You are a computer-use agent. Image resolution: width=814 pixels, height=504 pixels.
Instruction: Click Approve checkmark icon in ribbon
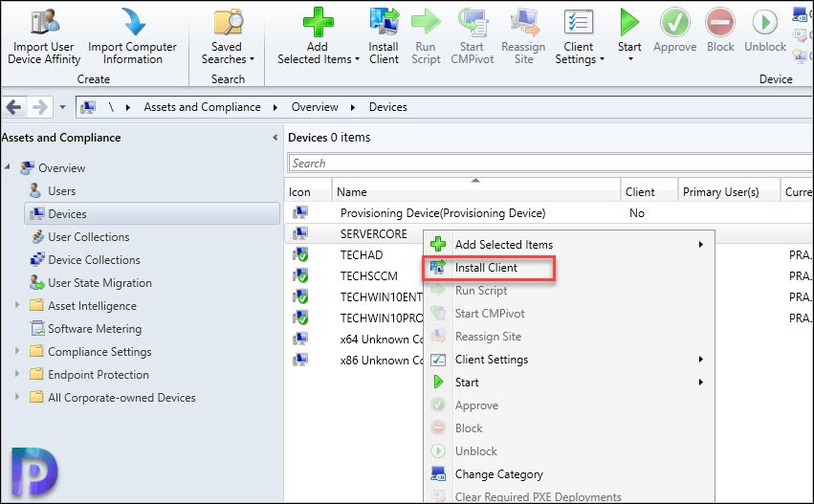(675, 22)
